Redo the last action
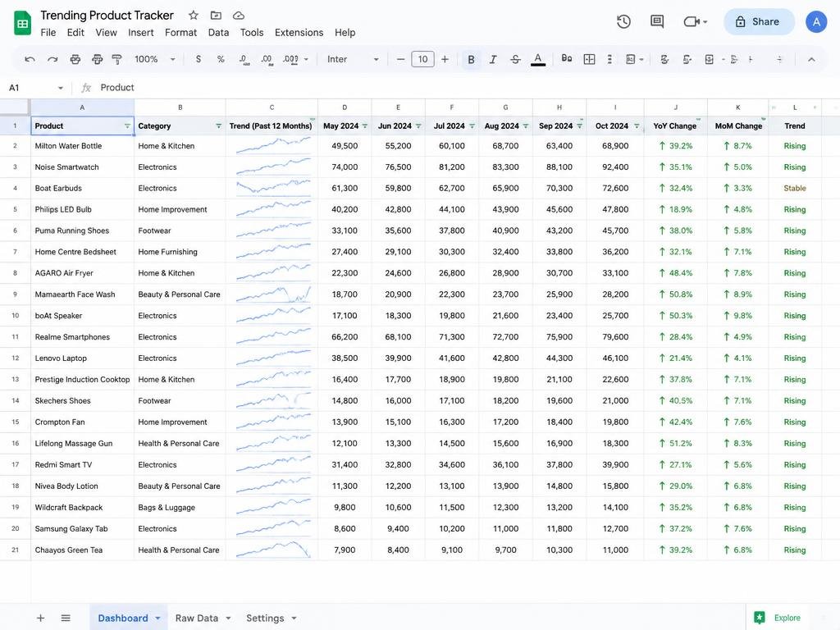The width and height of the screenshot is (840, 630). [x=52, y=59]
